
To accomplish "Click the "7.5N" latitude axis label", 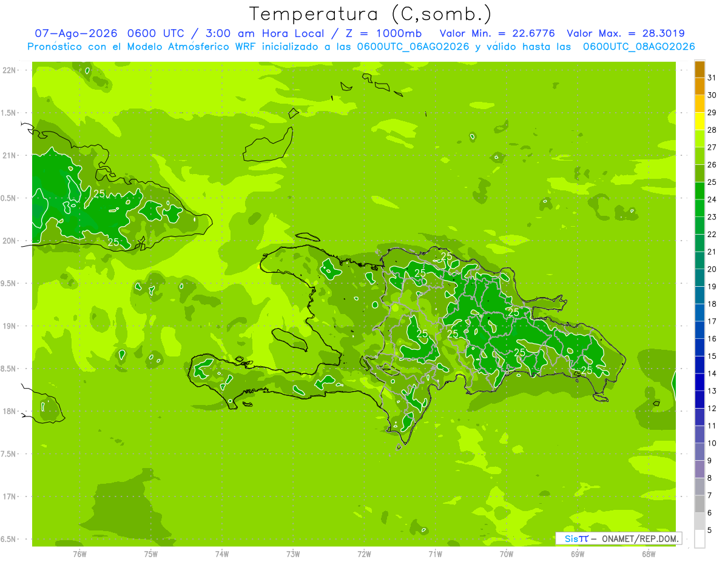I will tap(8, 454).
